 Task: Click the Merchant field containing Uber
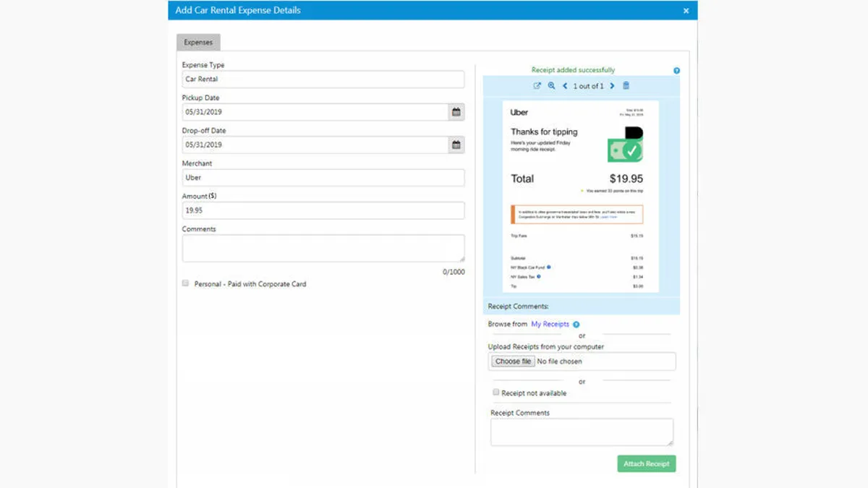[x=323, y=178]
